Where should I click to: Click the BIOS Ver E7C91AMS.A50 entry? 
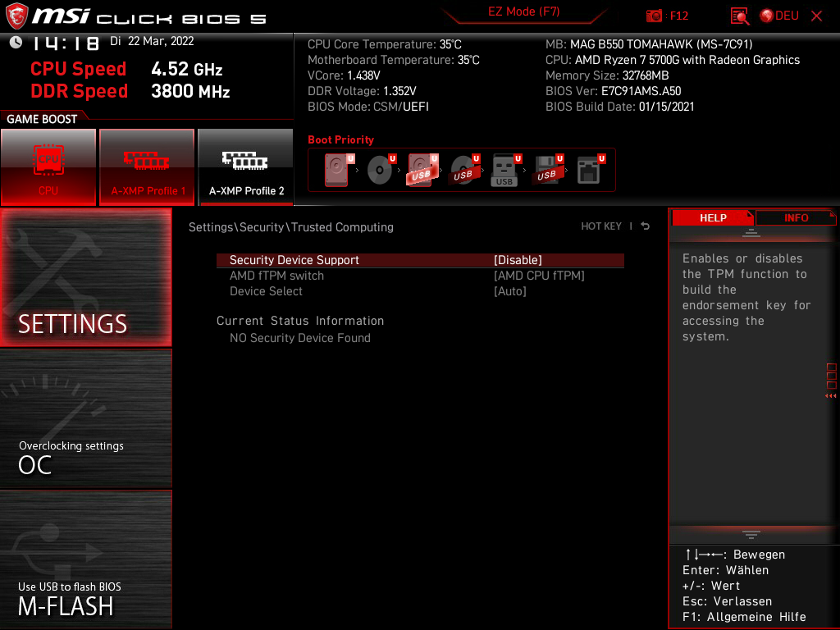(614, 90)
